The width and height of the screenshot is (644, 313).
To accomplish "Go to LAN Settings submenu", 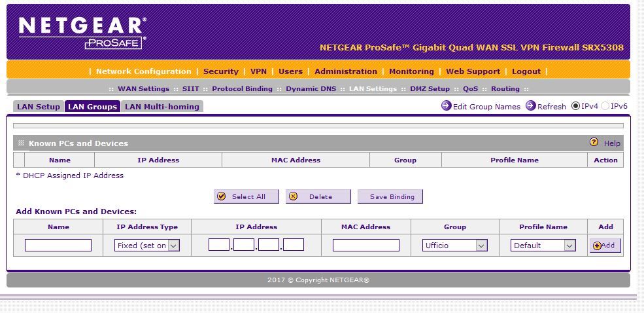I will tap(373, 89).
